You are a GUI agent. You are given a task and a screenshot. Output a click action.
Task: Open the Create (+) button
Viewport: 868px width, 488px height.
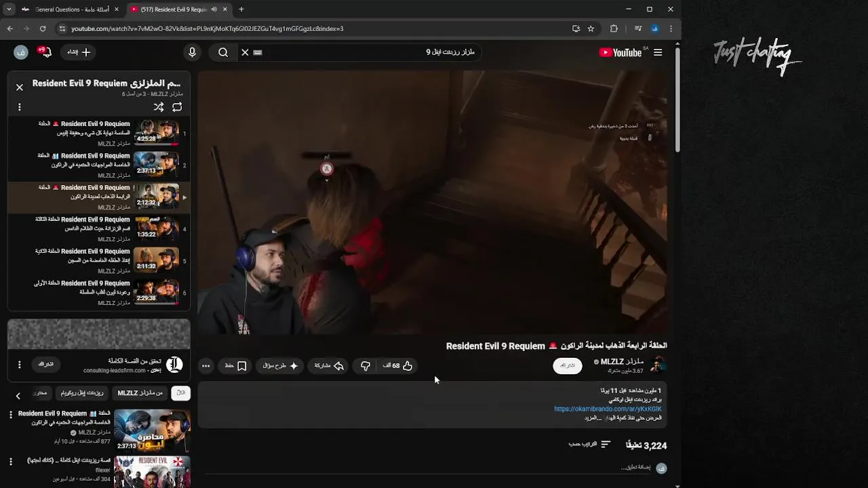[x=79, y=52]
